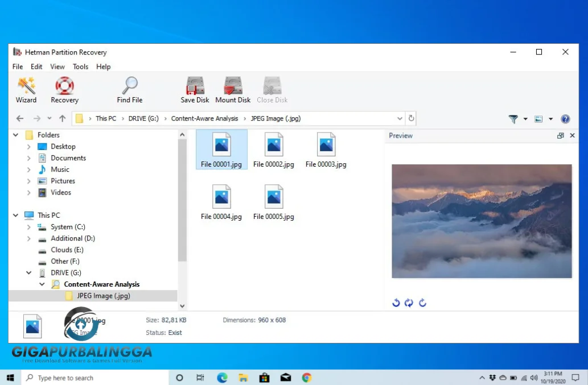588x385 pixels.
Task: Rotate the preview image right
Action: 422,303
